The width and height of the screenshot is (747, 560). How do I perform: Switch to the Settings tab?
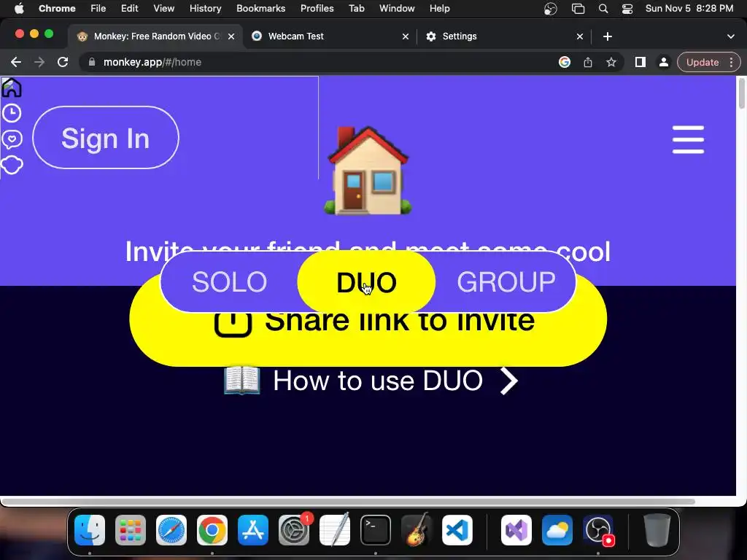pos(504,36)
